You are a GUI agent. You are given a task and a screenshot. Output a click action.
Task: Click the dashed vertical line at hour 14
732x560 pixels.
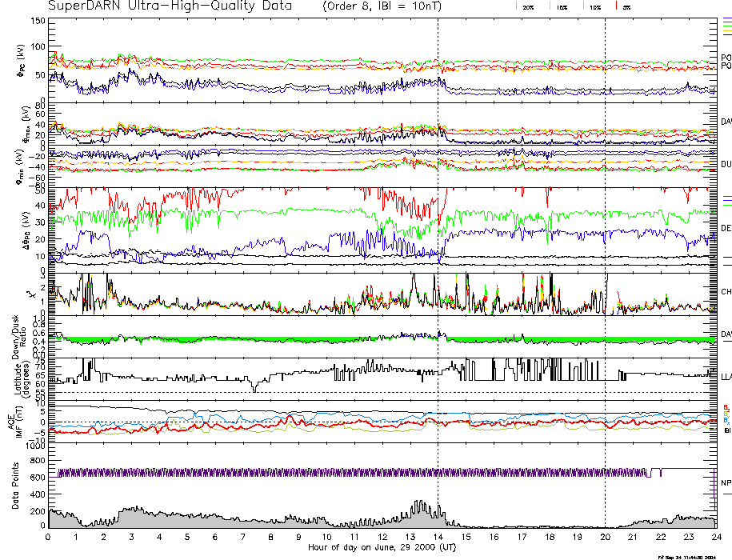(438, 240)
